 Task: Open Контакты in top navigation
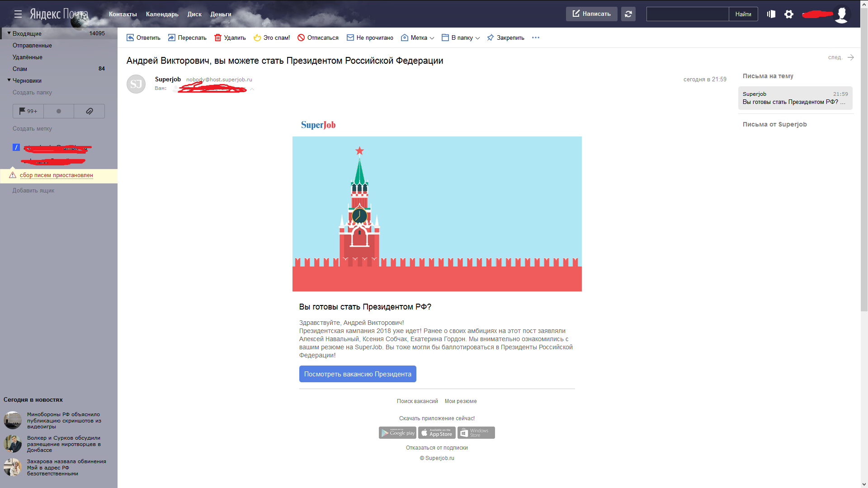[x=123, y=14]
